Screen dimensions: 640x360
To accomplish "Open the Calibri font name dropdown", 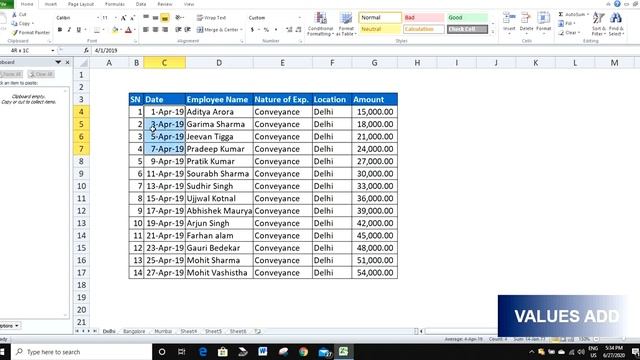I will tap(98, 18).
